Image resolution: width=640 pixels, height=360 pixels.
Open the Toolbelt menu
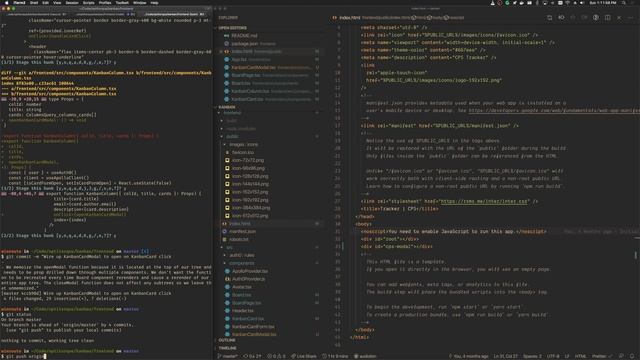tap(122, 2)
